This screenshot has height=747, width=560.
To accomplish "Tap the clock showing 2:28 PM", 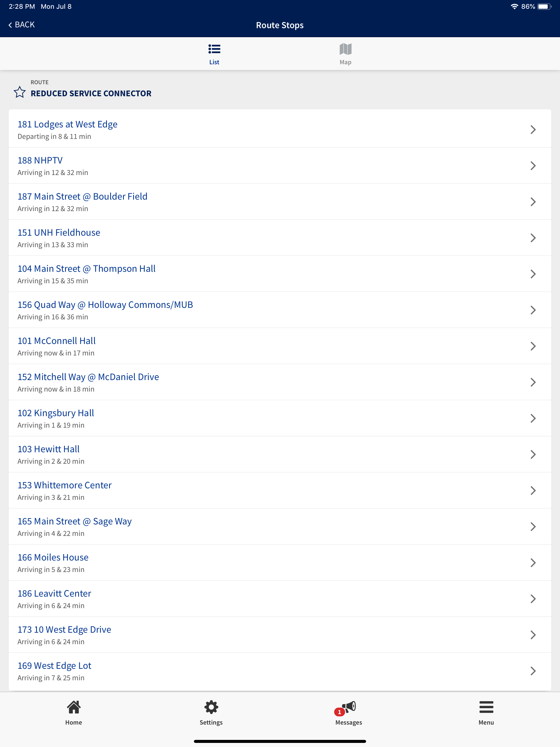I will pyautogui.click(x=22, y=6).
